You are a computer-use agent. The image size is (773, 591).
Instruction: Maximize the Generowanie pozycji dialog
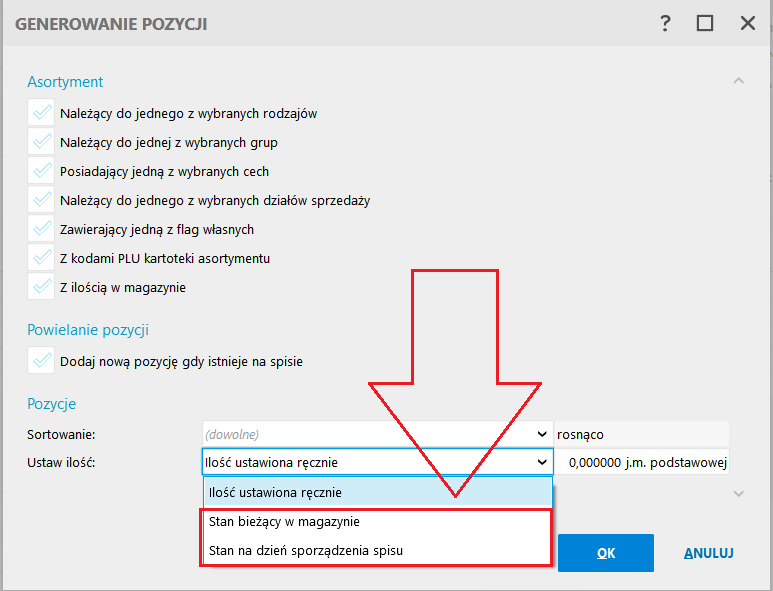click(x=705, y=23)
